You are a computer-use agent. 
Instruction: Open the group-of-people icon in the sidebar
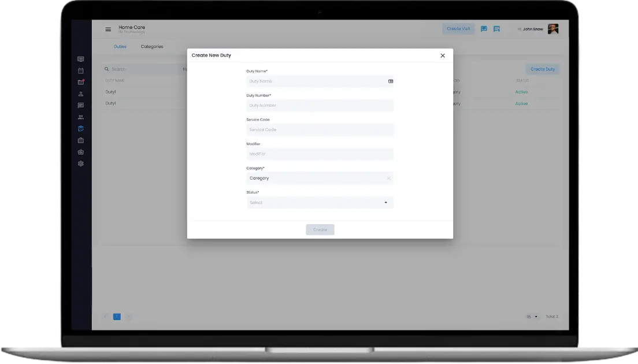coord(81,117)
